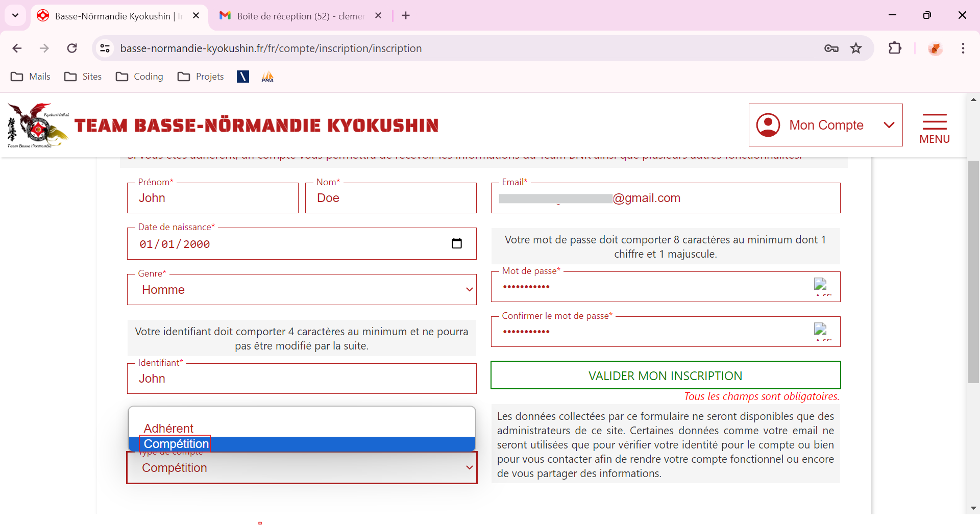Click the password manager key icon
This screenshot has height=525, width=980.
[x=831, y=48]
